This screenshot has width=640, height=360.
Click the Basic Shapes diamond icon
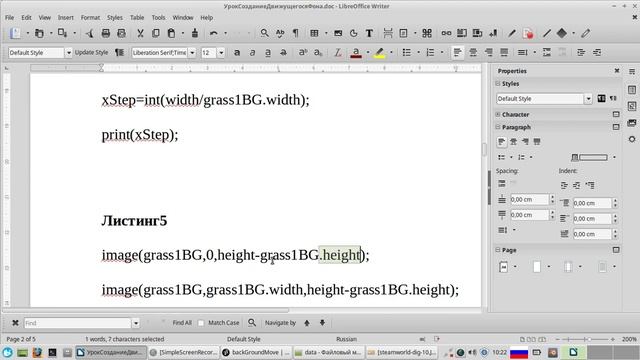tap(562, 33)
